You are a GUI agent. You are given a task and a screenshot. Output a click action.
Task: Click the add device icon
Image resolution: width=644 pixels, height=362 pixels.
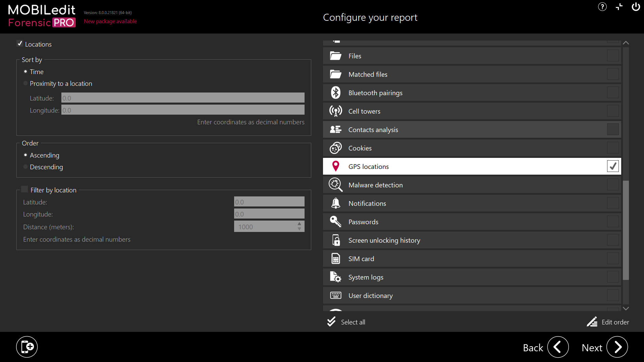(27, 347)
